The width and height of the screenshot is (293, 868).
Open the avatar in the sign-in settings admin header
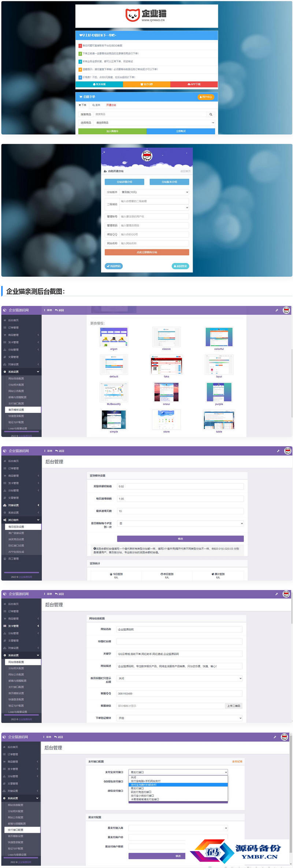click(288, 451)
